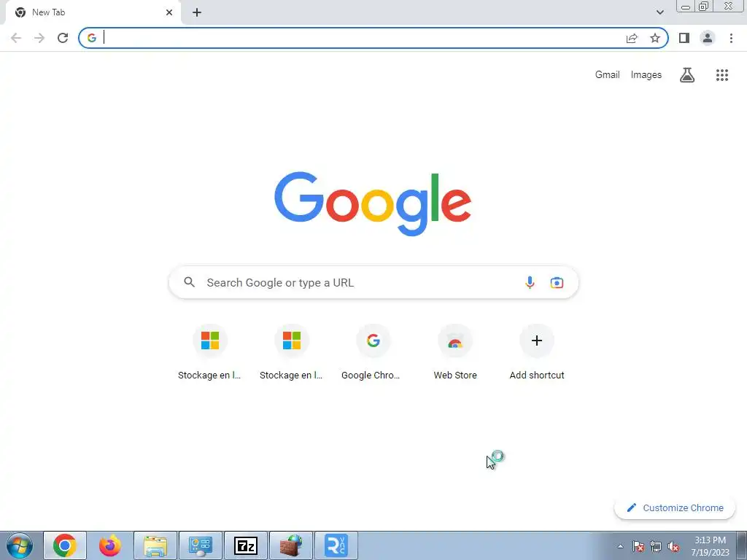This screenshot has width=747, height=560.
Task: Open the Search Labs flask icon
Action: click(x=687, y=75)
